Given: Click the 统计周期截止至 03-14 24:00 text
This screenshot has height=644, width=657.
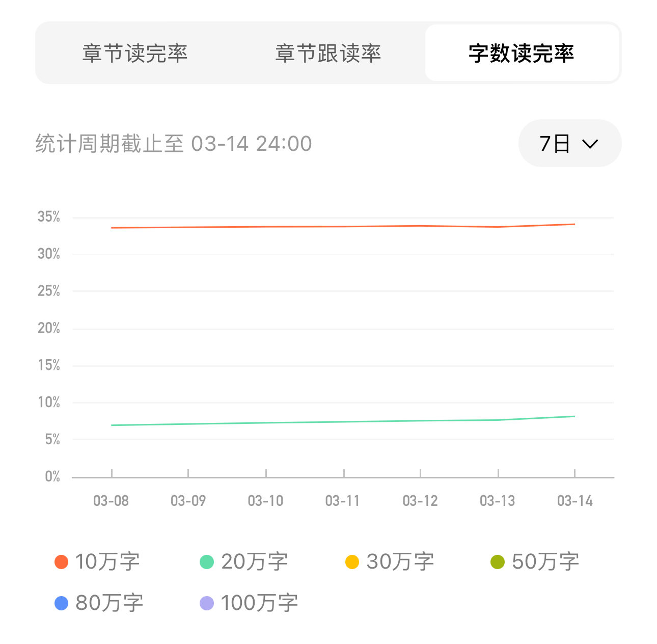Looking at the screenshot, I should (x=174, y=144).
